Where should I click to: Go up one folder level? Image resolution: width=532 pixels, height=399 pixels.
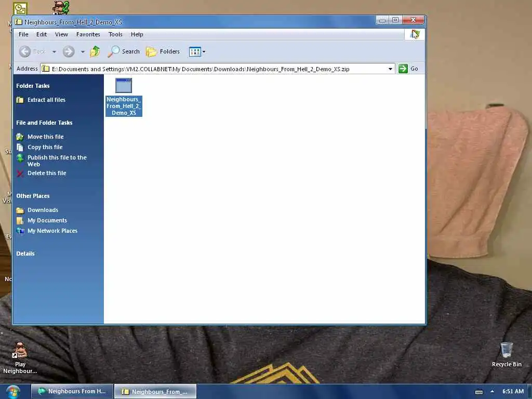95,51
